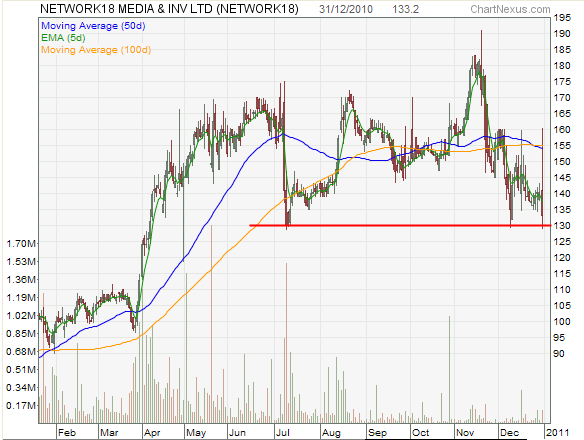Click the tall green volume bar in November
The height and width of the screenshot is (440, 584).
pyautogui.click(x=449, y=370)
